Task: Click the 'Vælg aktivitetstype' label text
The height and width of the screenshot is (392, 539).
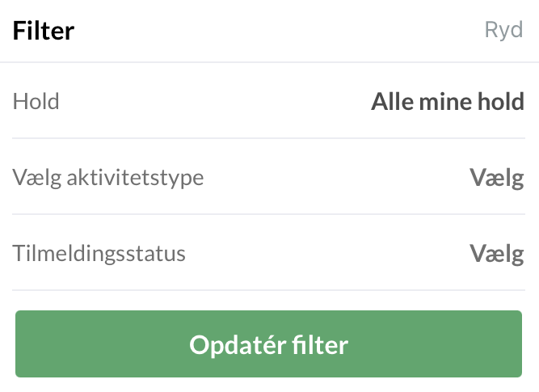Action: [108, 177]
